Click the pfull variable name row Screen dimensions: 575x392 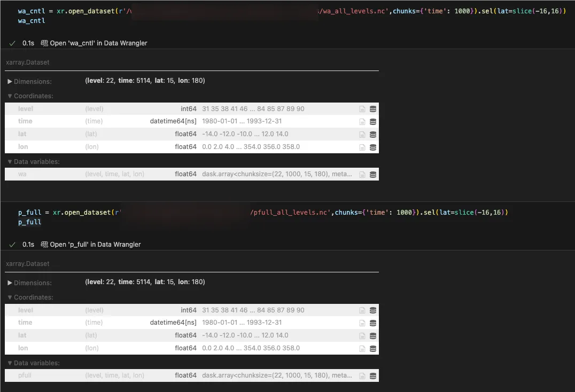click(x=192, y=375)
